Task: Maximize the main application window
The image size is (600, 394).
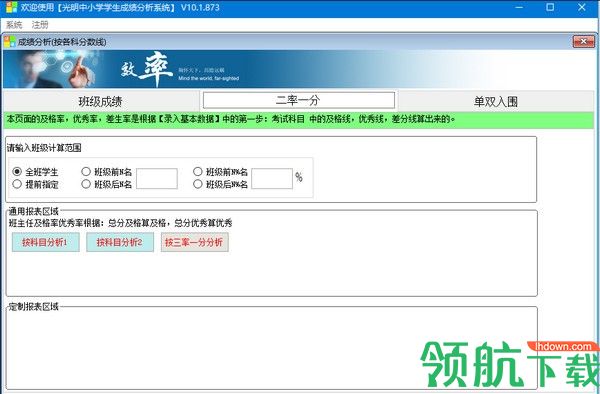Action: click(x=550, y=7)
